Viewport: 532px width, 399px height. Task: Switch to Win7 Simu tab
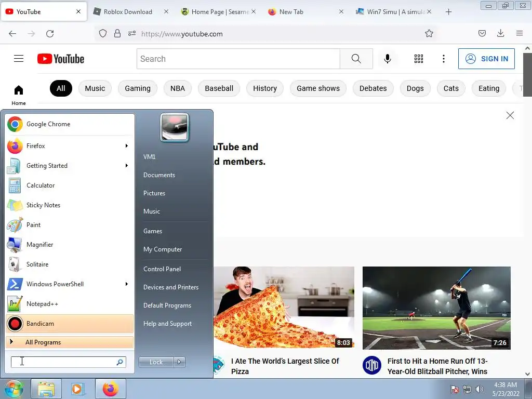tap(394, 12)
